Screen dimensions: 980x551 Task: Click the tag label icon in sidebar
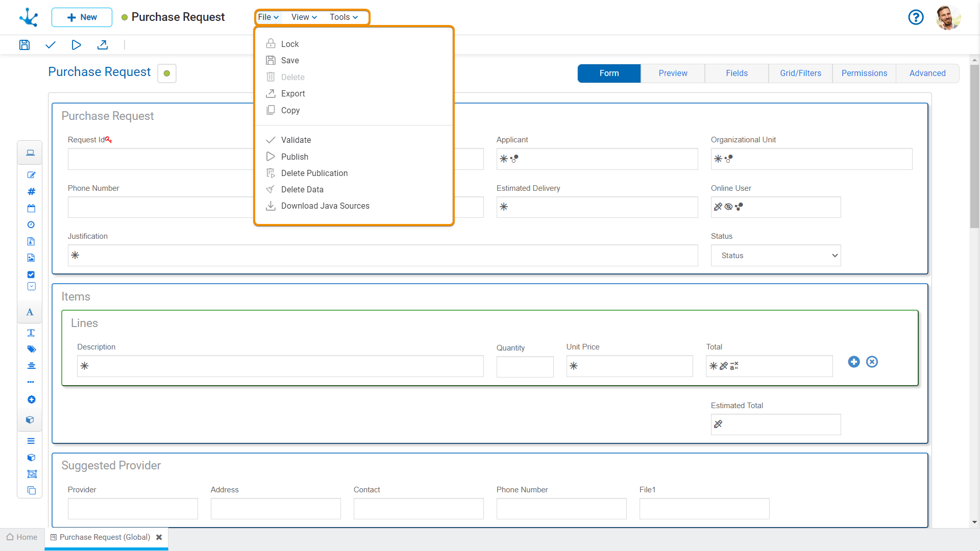coord(31,349)
